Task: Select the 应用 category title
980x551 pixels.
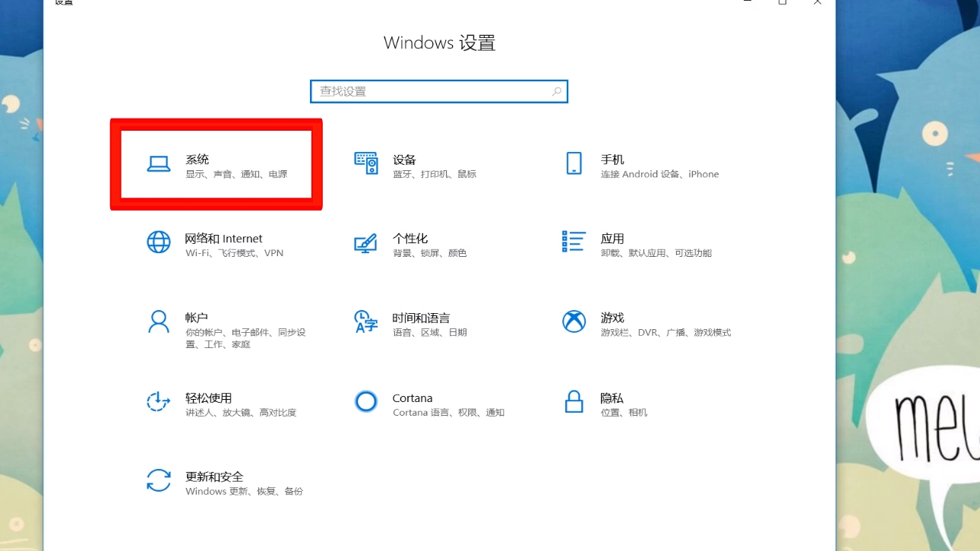Action: [x=612, y=239]
